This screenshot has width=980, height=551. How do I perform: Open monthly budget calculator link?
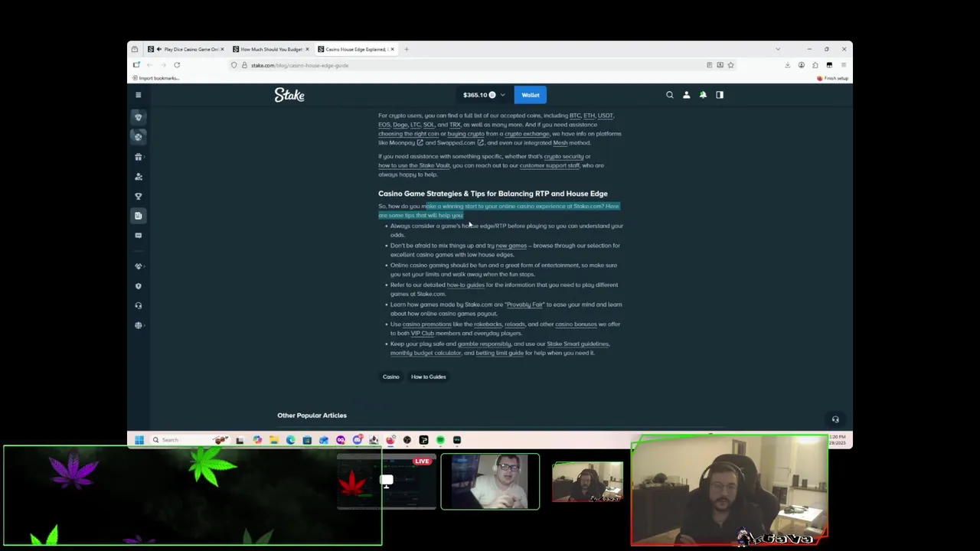click(426, 353)
